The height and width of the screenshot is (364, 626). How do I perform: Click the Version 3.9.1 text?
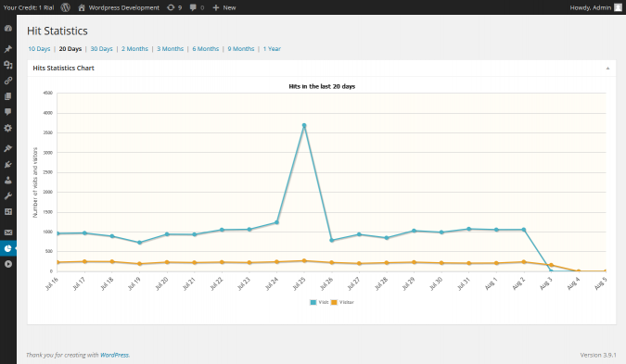coord(598,355)
